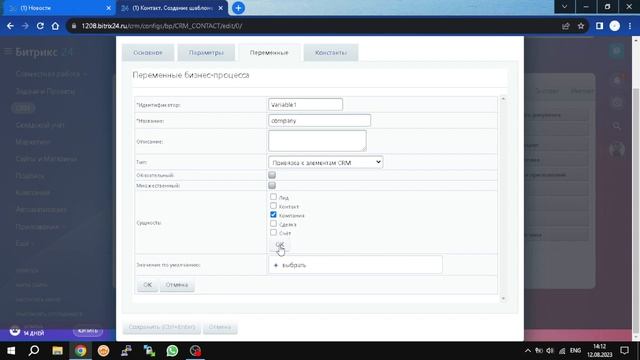Open CRM in Bitrix sidebar
640x360 pixels.
23,108
